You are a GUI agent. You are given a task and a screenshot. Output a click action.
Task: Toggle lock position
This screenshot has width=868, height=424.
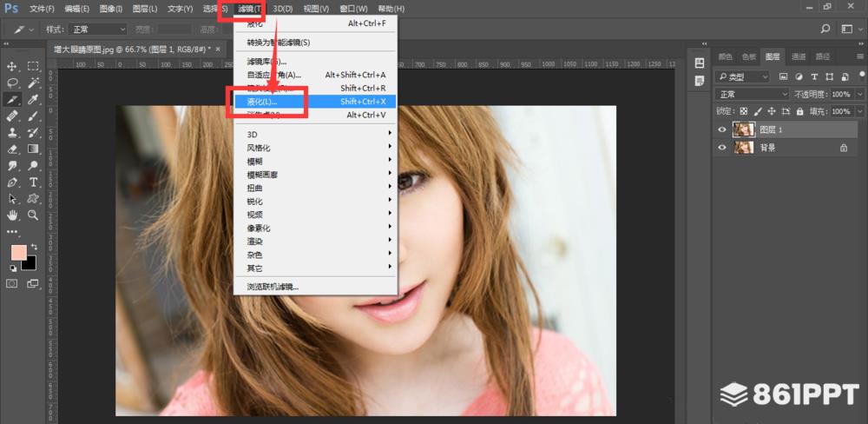point(772,111)
